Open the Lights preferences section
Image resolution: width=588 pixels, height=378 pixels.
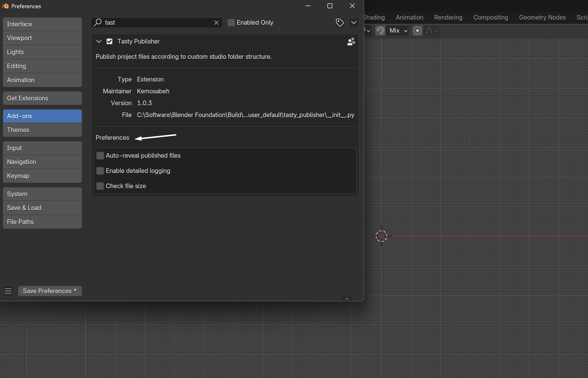click(x=42, y=52)
